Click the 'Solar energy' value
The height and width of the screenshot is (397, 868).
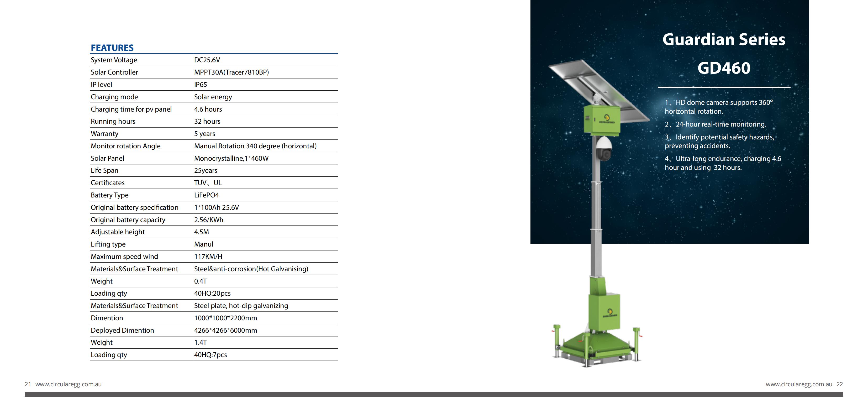click(213, 97)
